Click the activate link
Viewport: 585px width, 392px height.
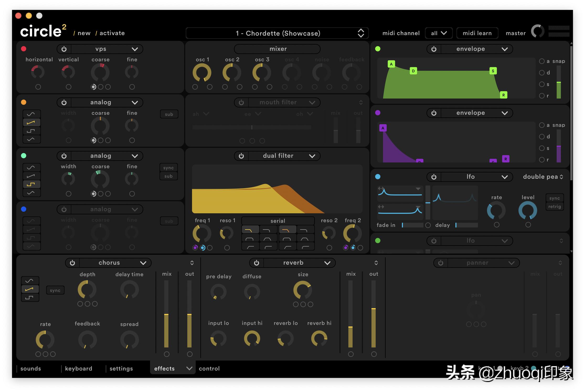click(112, 33)
